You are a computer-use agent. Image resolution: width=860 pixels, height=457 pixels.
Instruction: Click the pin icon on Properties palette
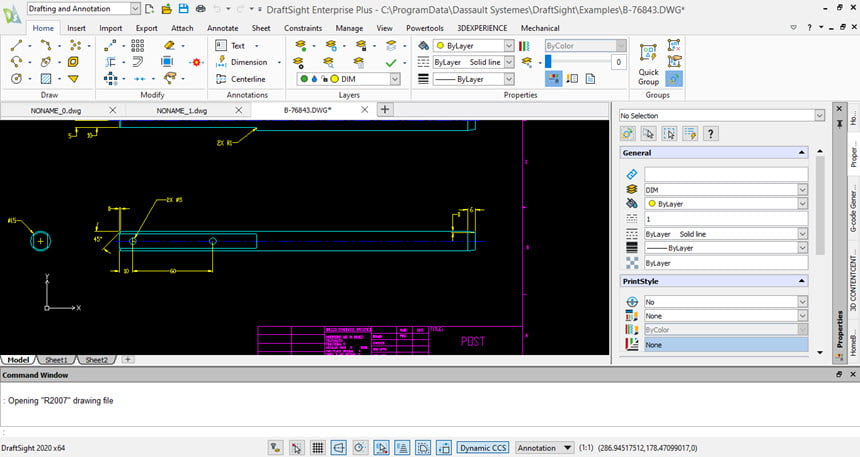839,124
